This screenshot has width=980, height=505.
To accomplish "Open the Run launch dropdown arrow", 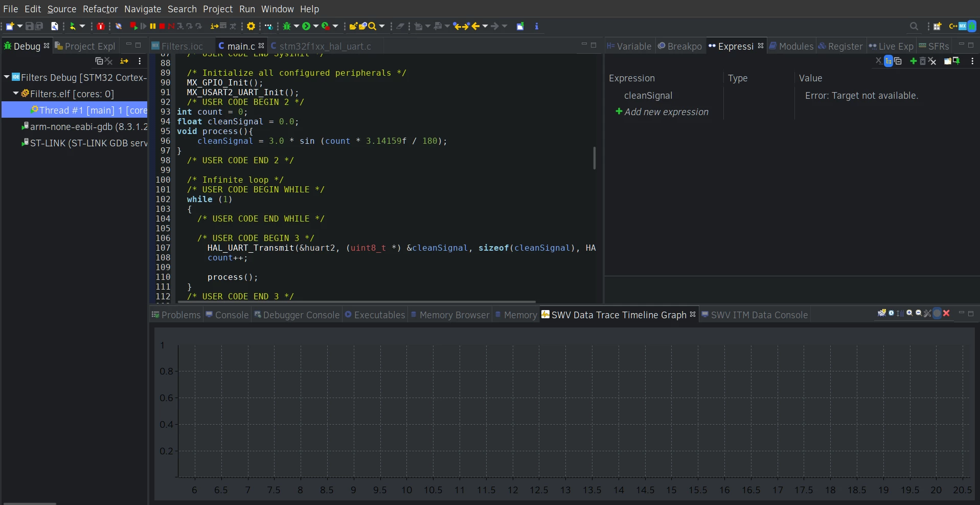I will tap(316, 26).
